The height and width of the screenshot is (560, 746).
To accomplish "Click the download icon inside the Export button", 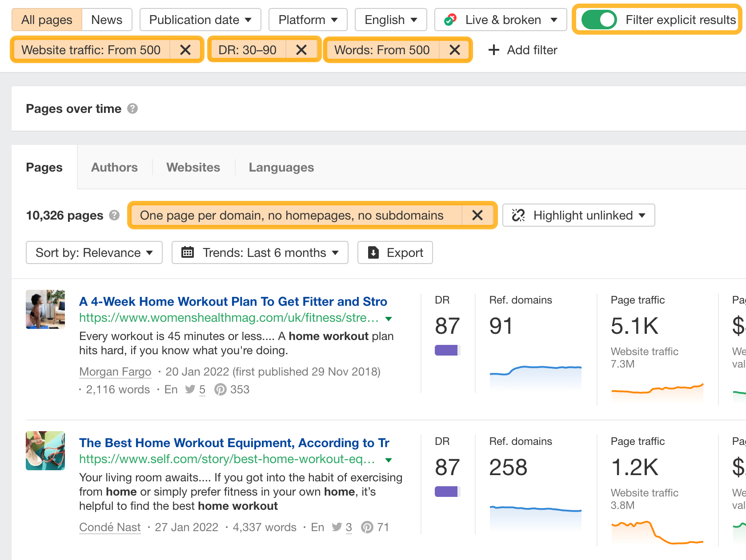I will click(x=373, y=252).
